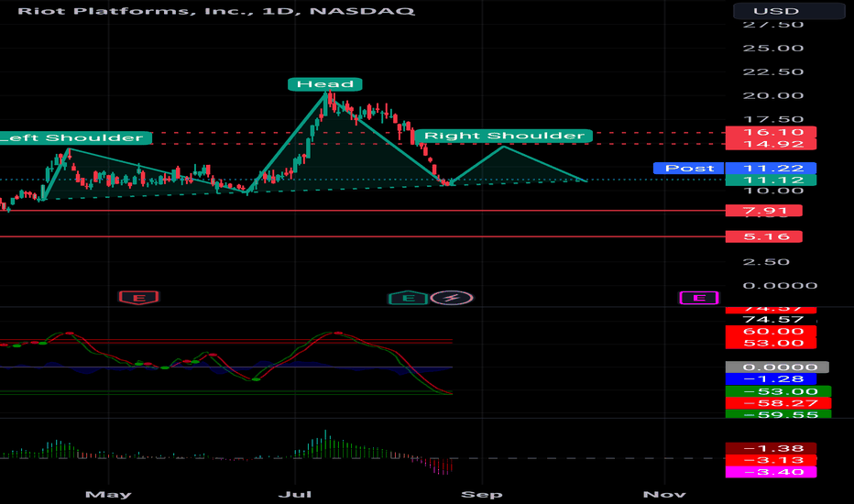Click the Sep label on time axis

(481, 495)
